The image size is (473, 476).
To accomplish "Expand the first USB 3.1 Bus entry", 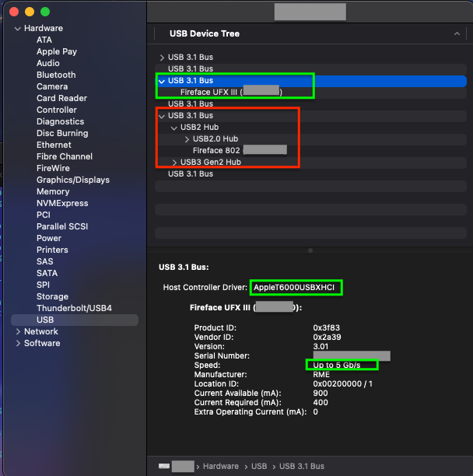I will click(162, 58).
